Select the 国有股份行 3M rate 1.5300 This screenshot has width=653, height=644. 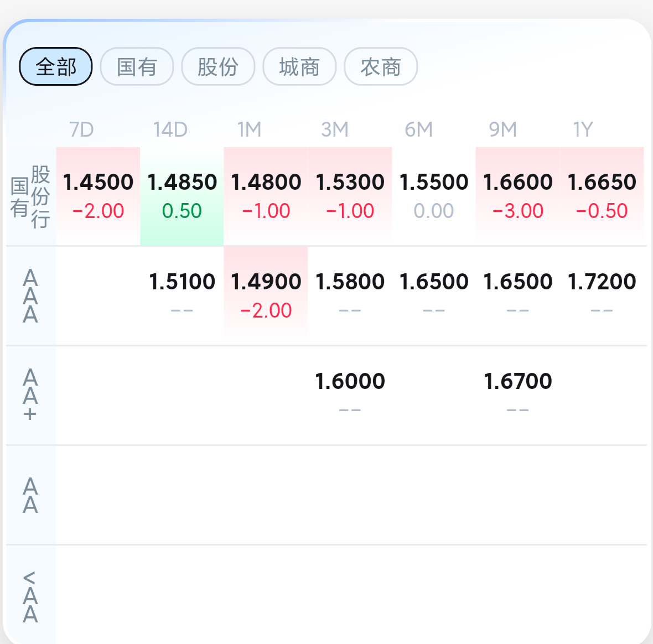(x=350, y=196)
